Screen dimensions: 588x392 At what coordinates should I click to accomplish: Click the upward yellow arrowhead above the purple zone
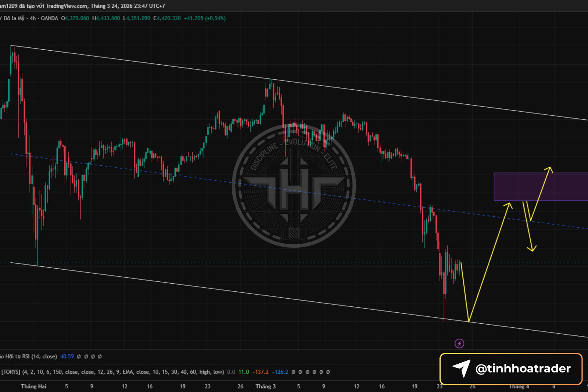click(549, 169)
